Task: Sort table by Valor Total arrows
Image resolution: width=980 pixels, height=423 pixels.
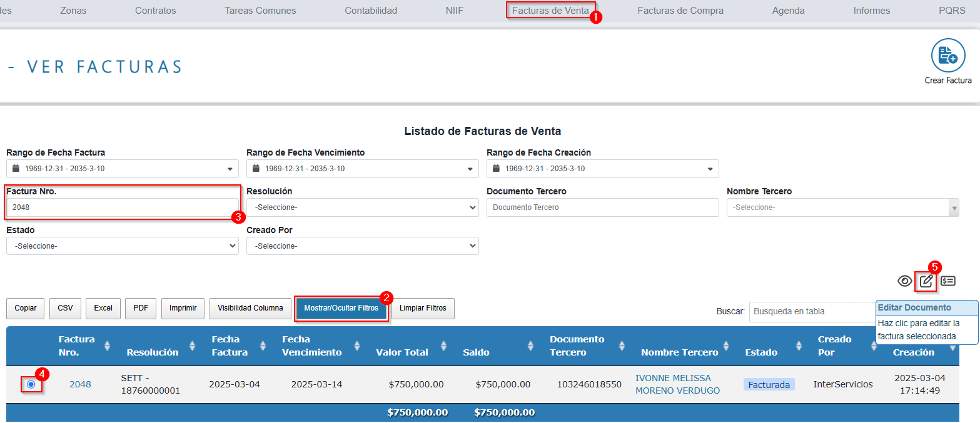Action: (443, 346)
